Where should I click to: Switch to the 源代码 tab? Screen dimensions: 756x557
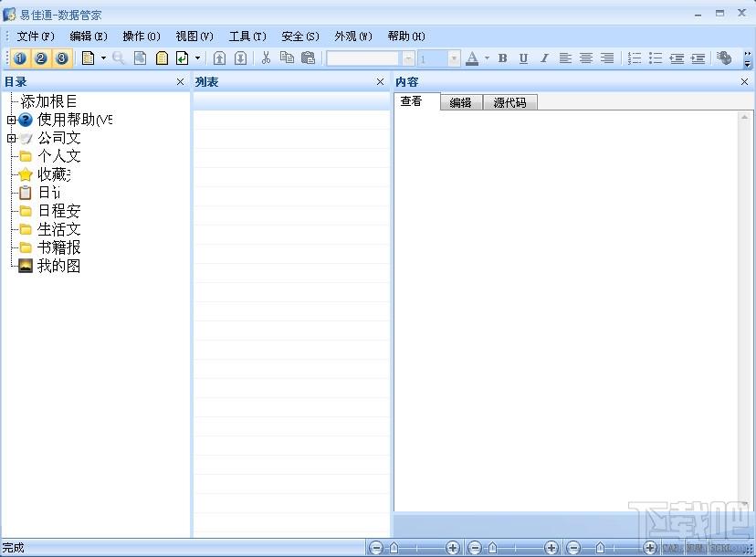(x=509, y=102)
